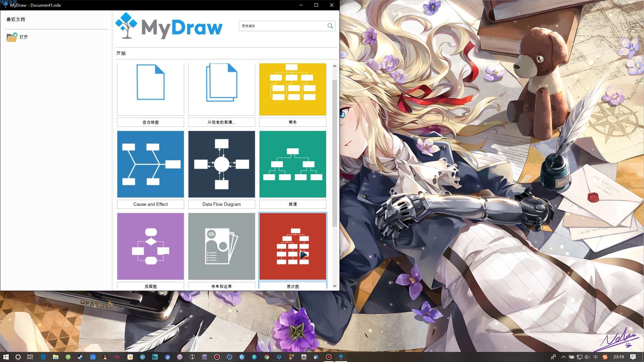Screen dimensions: 644x362
Task: Click the open folder icon in sidebar
Action: pyautogui.click(x=12, y=37)
